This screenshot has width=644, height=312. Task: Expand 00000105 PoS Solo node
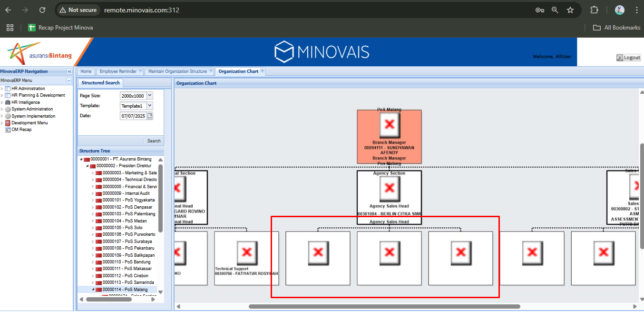93,228
